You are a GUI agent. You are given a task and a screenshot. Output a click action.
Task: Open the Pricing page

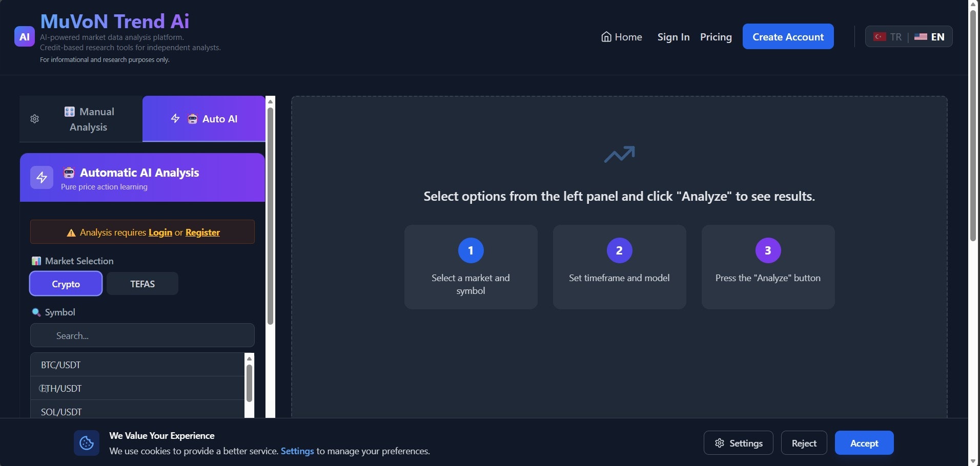(x=716, y=37)
